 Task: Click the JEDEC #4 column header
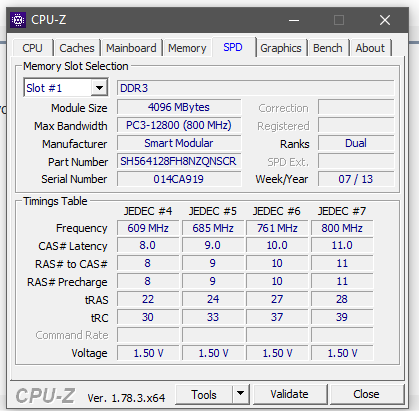pos(148,211)
